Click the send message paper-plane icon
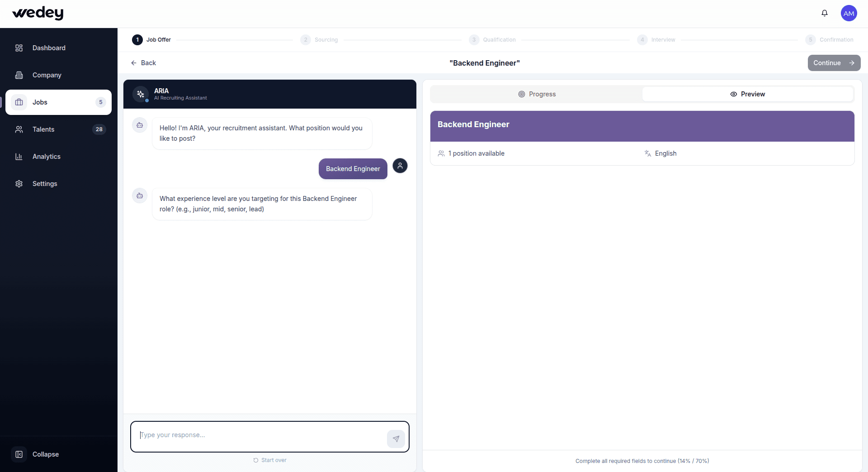The height and width of the screenshot is (472, 868). [x=396, y=439]
